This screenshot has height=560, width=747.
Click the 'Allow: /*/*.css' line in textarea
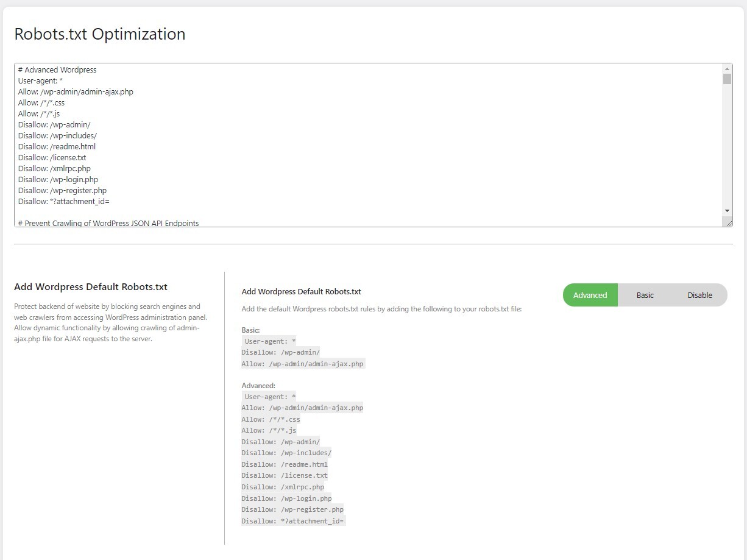coord(41,103)
